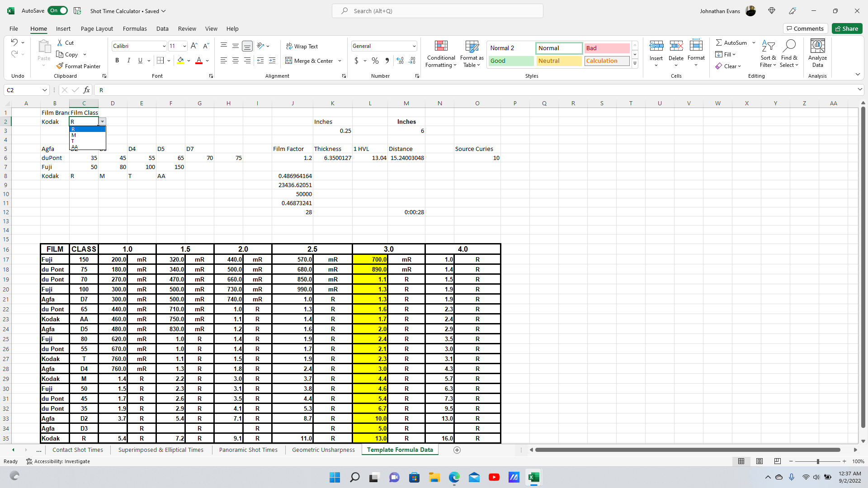
Task: Open YouTube from the taskbar
Action: pyautogui.click(x=494, y=477)
